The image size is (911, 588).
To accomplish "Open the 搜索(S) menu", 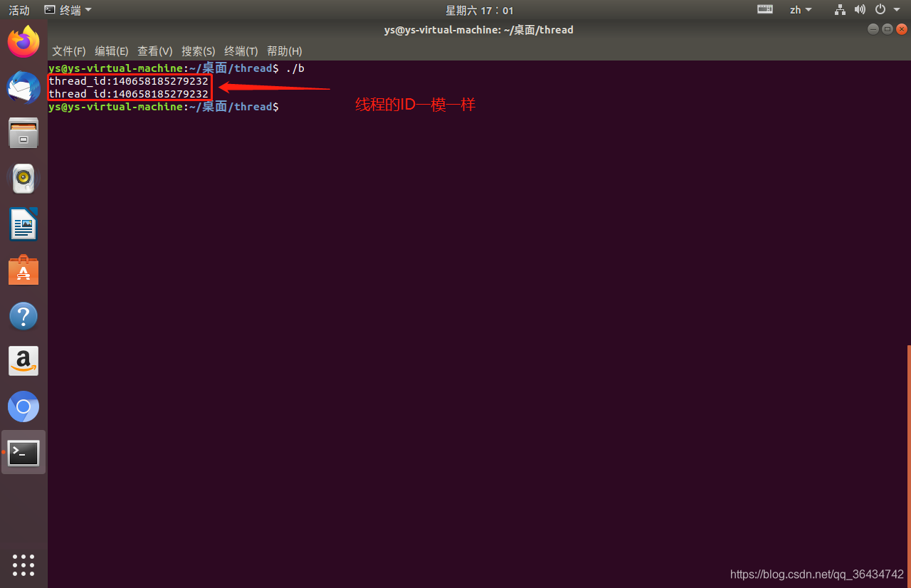I will (199, 51).
